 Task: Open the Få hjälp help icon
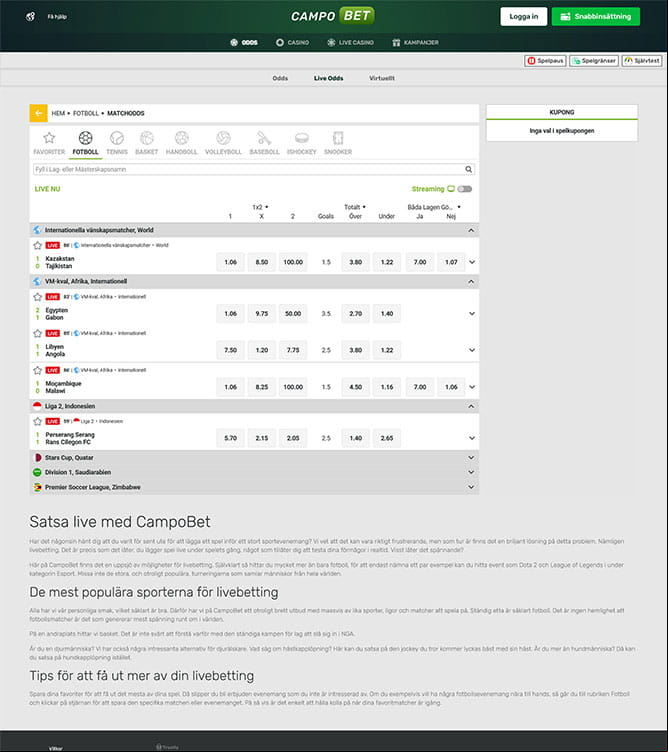[x=31, y=17]
